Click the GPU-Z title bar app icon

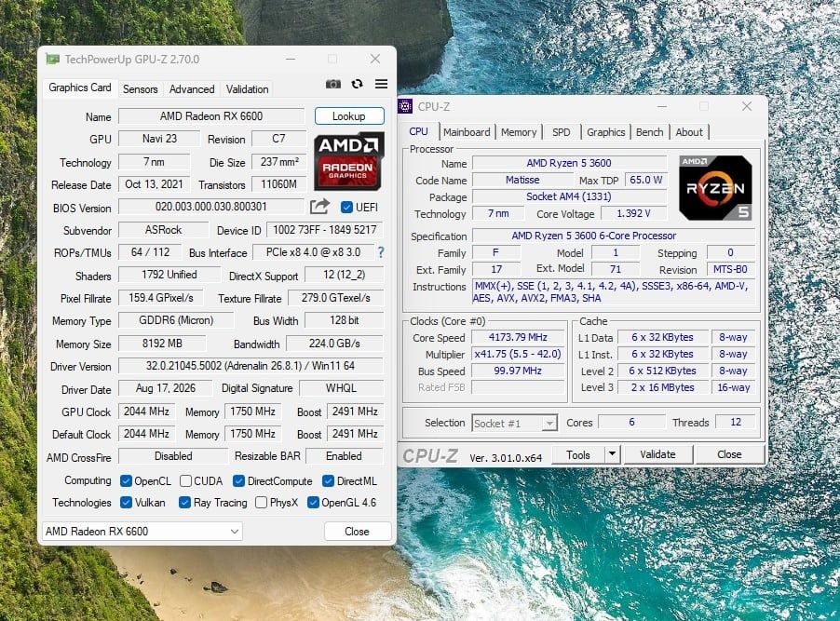(52, 59)
